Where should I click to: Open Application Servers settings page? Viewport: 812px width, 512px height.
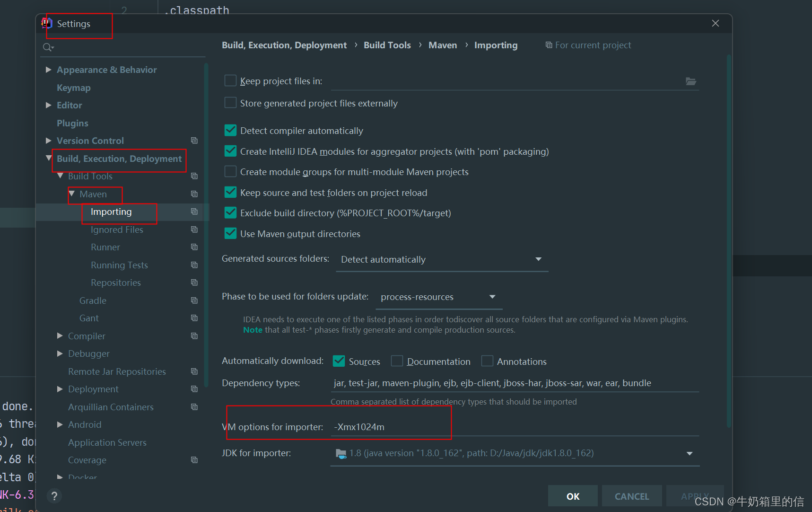tap(107, 442)
